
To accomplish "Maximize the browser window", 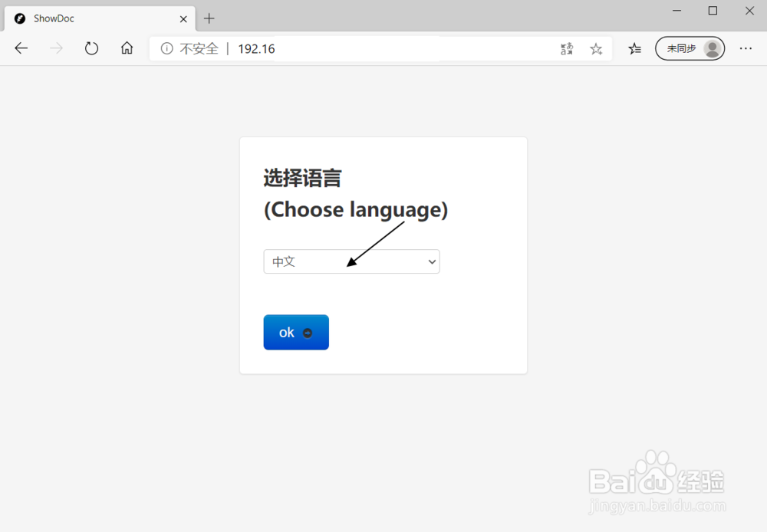I will [713, 11].
